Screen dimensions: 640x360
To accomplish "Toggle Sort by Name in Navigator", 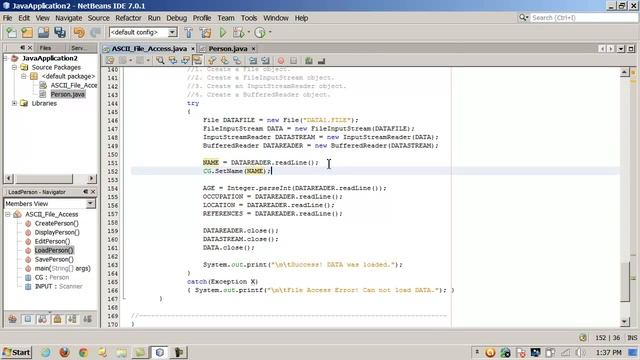I will (73, 319).
